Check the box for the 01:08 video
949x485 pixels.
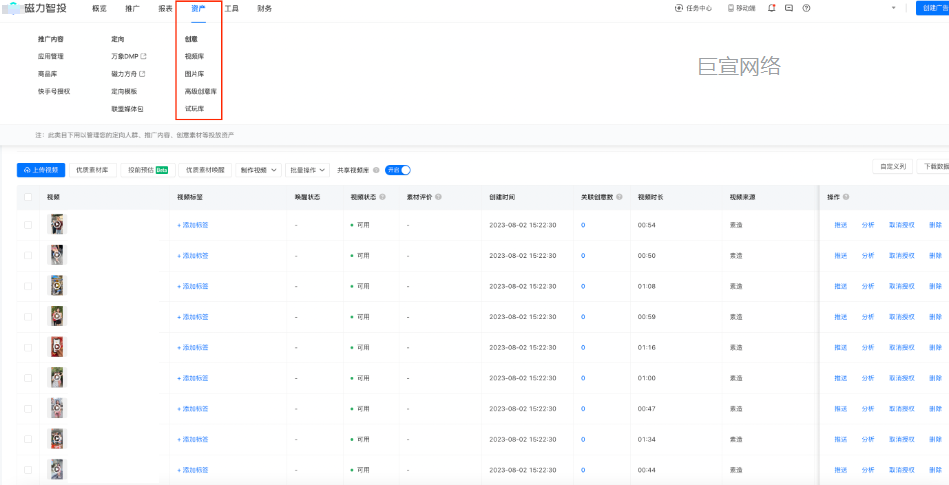28,286
